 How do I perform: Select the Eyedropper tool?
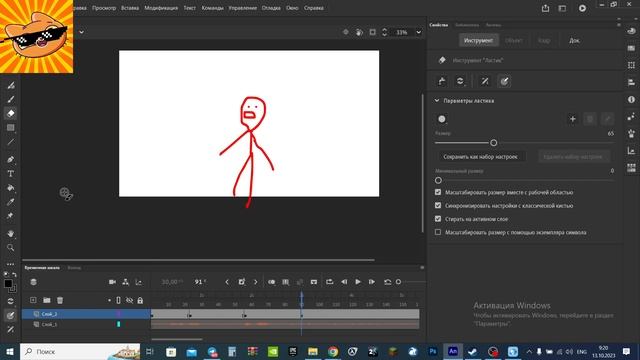pyautogui.click(x=11, y=202)
